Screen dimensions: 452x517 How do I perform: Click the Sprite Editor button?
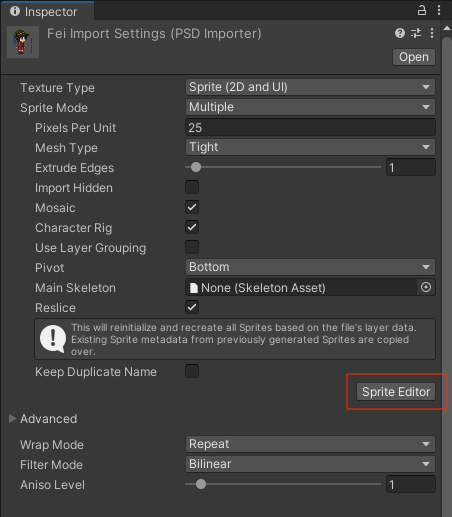[x=396, y=392]
